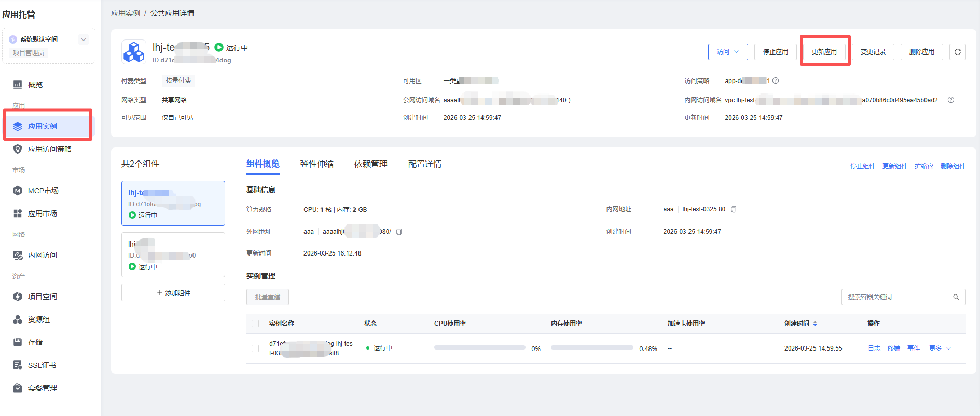Click help icon beside 访问策略
Viewport: 980px width, 416px height.
776,80
